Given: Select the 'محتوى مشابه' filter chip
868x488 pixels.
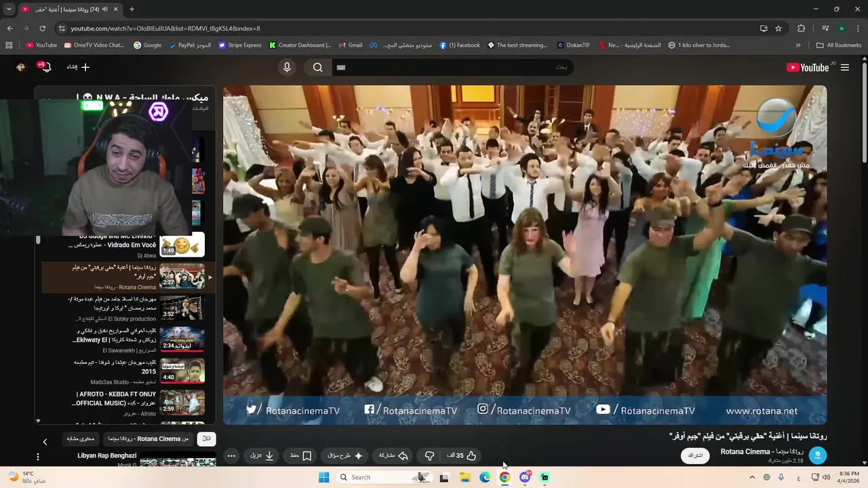Looking at the screenshot, I should [81, 439].
